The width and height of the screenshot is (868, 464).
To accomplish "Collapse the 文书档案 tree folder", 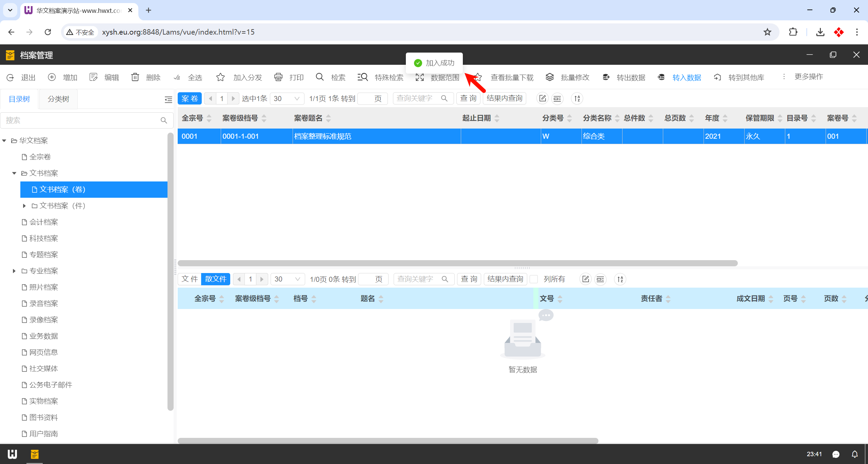I will (14, 173).
